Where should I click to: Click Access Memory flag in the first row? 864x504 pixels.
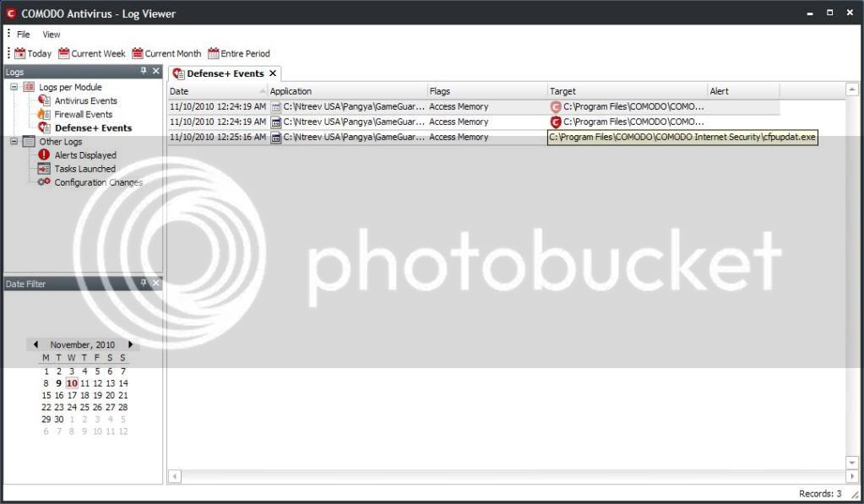(x=459, y=106)
